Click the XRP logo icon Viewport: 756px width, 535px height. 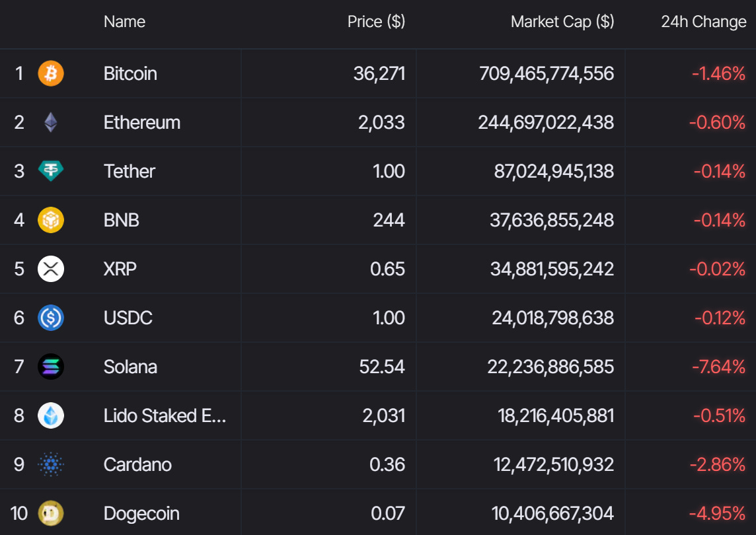click(x=51, y=269)
